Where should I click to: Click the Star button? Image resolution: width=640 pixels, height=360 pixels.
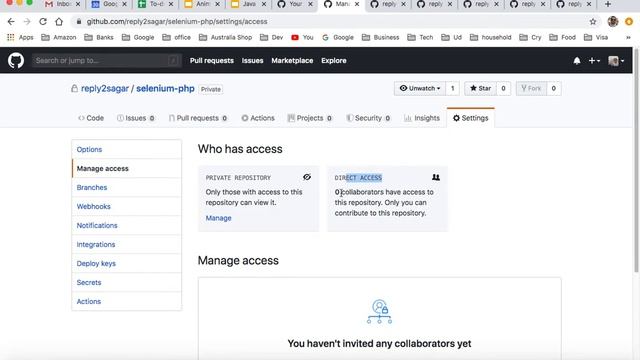tap(480, 88)
